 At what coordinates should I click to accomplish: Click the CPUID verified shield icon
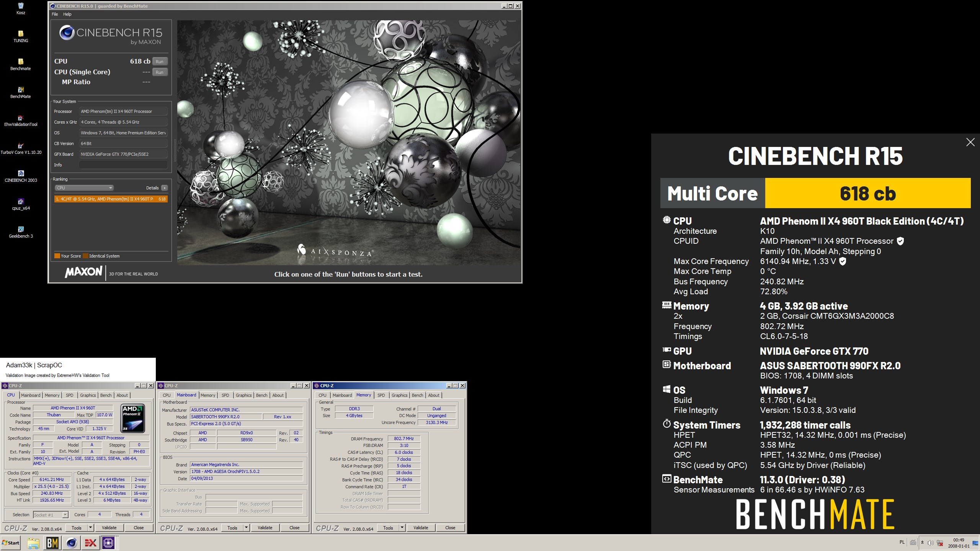[900, 241]
